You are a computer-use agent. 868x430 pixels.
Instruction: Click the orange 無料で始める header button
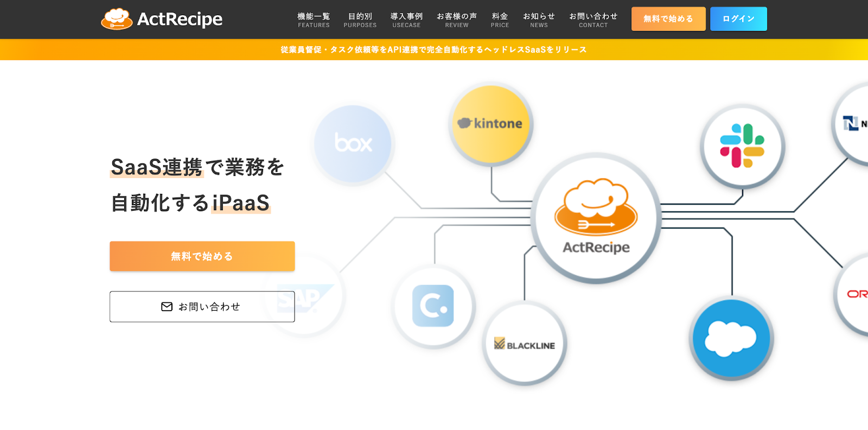point(668,19)
